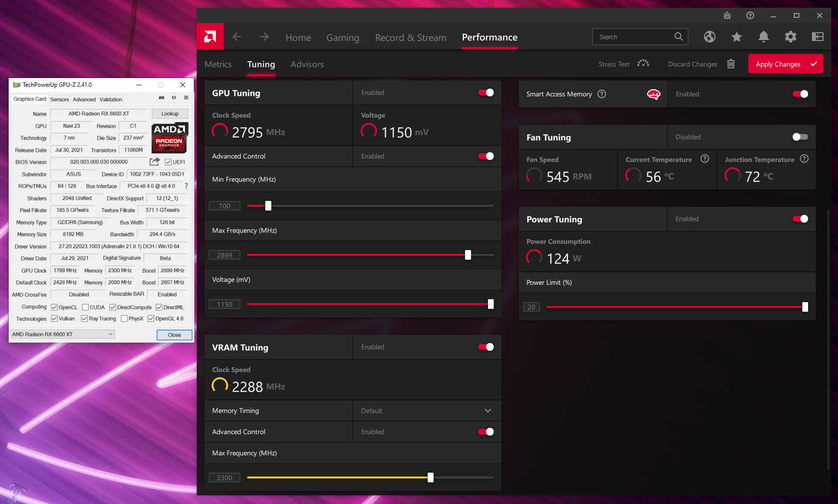Screen dimensions: 838x504
Task: Open the GPU selection dropdown in GPU-Z
Action: 63,334
